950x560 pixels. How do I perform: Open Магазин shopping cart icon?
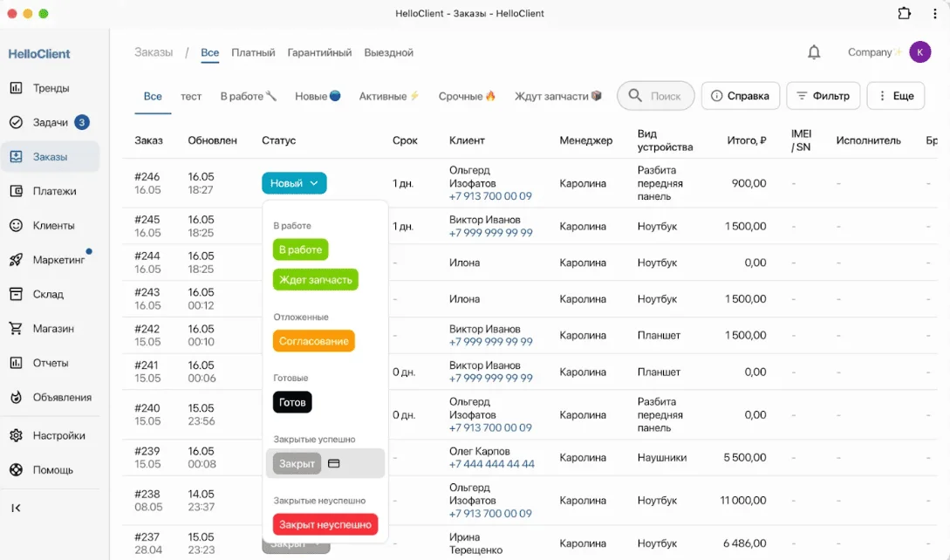tap(16, 329)
